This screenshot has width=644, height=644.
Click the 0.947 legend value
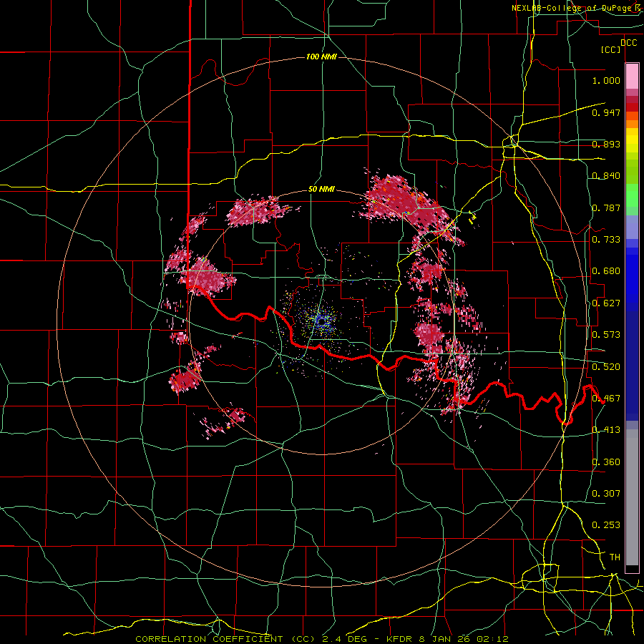tap(606, 112)
